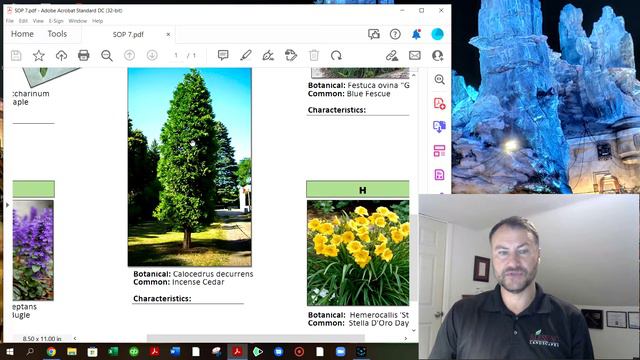Open the Windows Start menu

(x=9, y=351)
